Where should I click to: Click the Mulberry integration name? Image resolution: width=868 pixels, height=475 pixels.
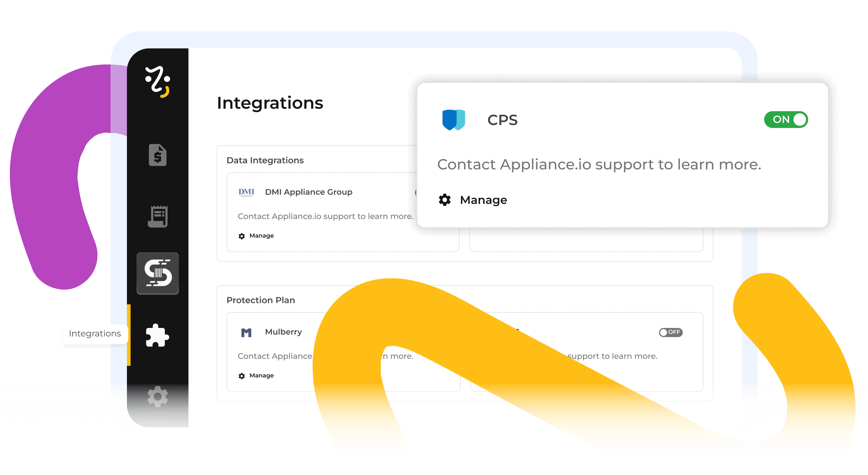point(283,332)
